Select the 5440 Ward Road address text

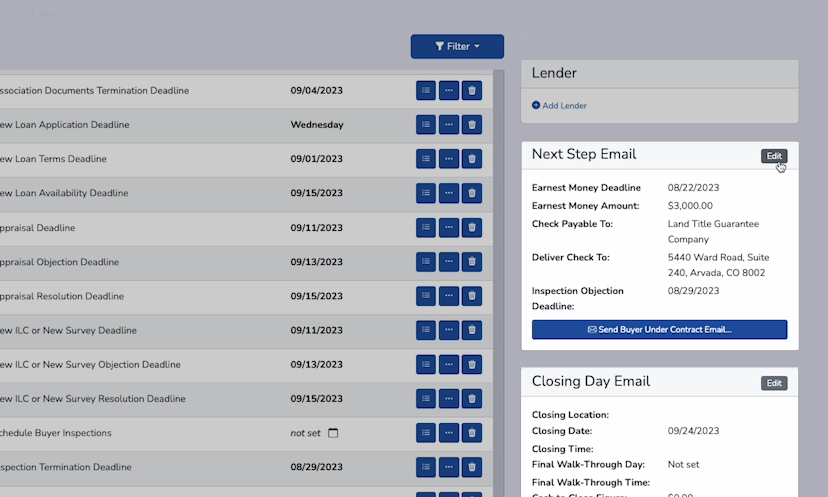click(x=718, y=265)
